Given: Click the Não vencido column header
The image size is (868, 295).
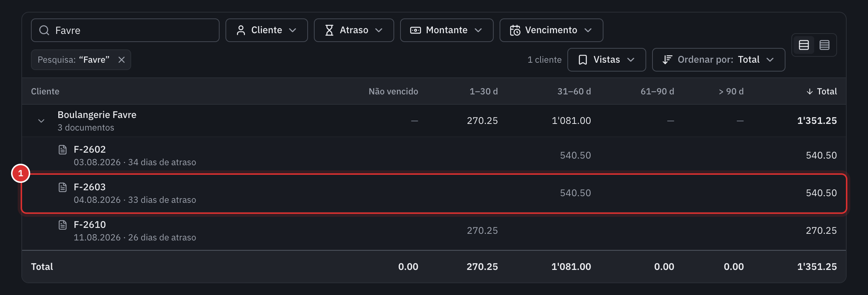Looking at the screenshot, I should tap(393, 91).
